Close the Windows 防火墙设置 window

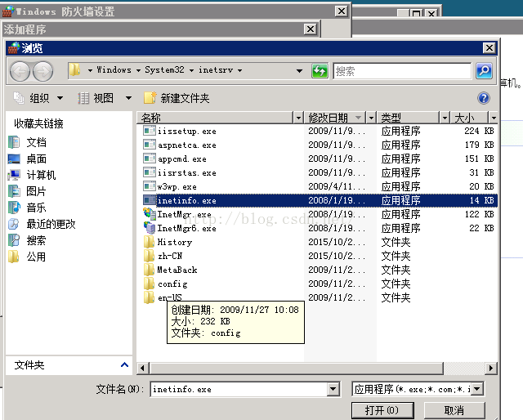click(x=342, y=11)
